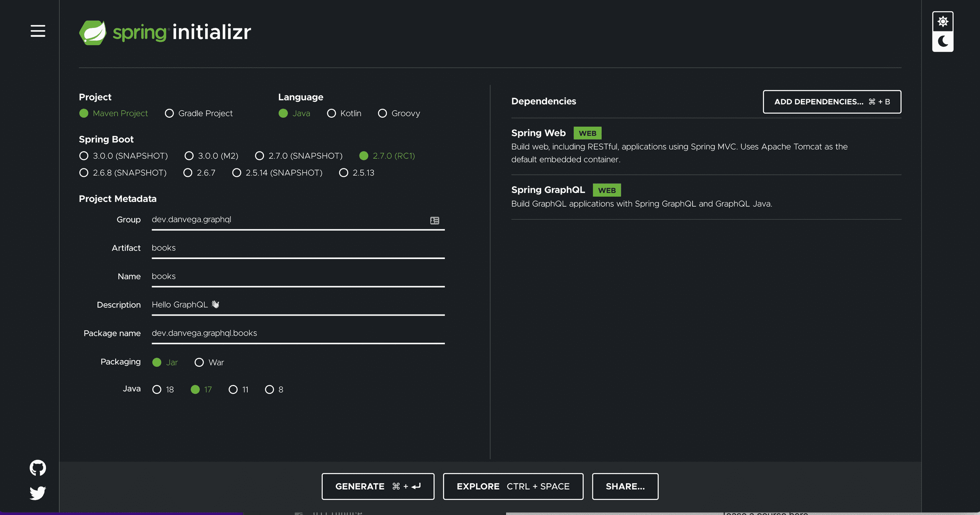Select Spring Boot 2.6.7 version
Screen dimensions: 980x515
(188, 173)
